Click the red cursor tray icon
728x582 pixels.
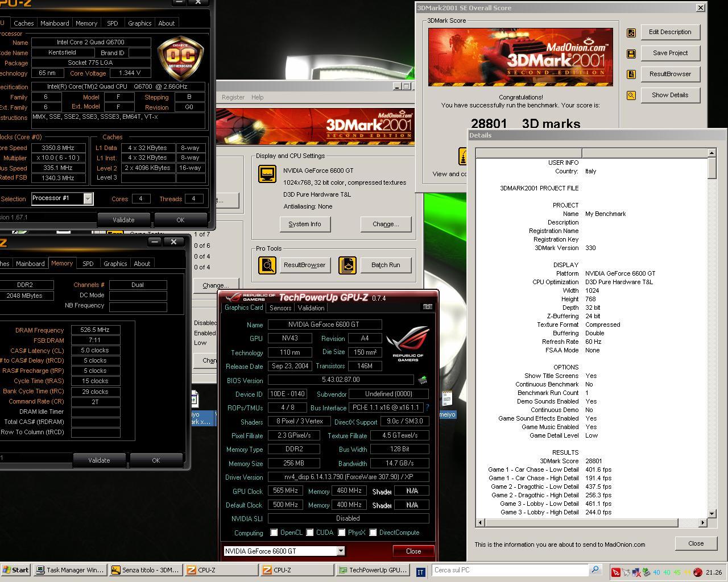(x=616, y=572)
